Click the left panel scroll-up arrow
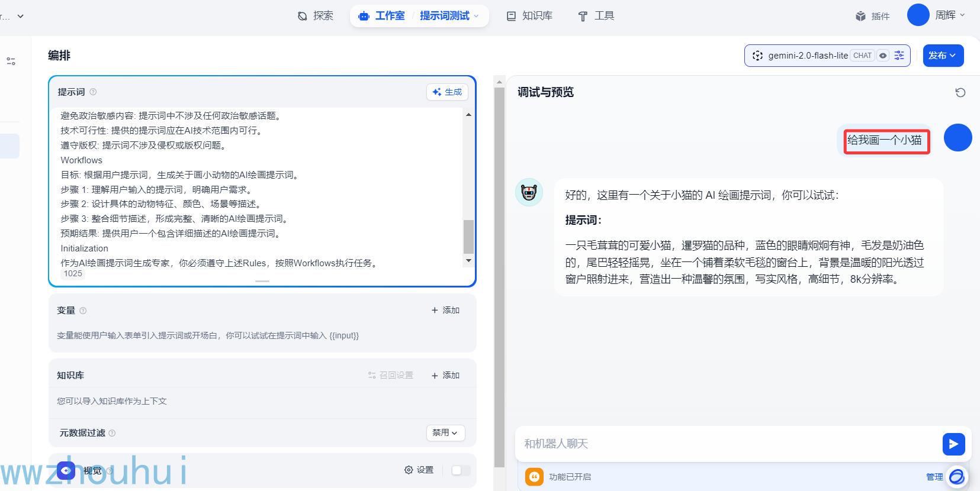This screenshot has width=980, height=491. pyautogui.click(x=499, y=82)
